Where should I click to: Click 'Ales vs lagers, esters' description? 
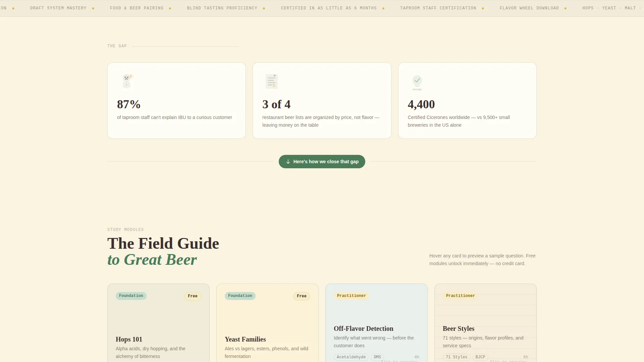tap(266, 353)
